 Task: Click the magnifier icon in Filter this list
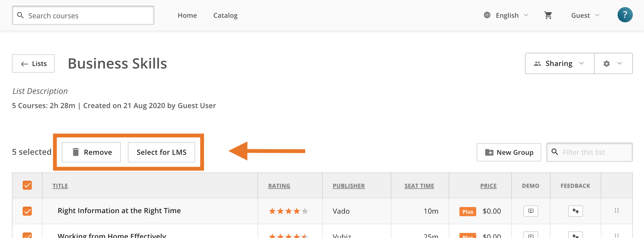(555, 152)
